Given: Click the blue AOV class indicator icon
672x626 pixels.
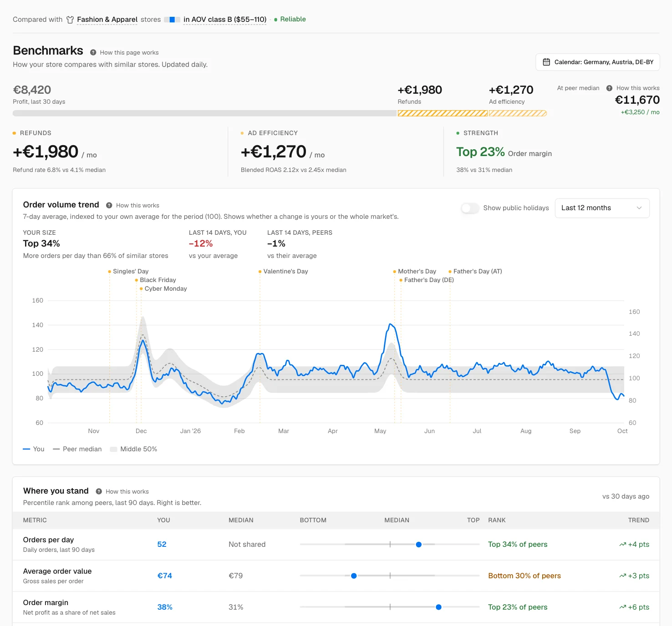Looking at the screenshot, I should click(172, 20).
